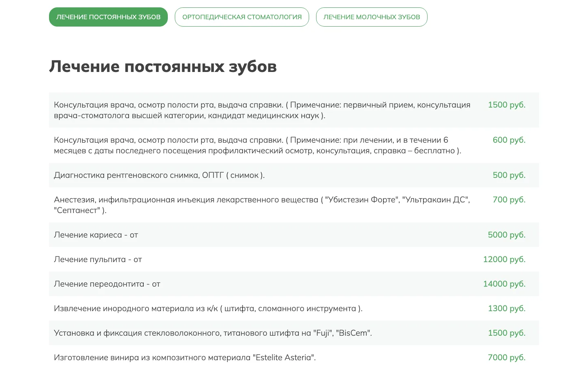Click the 500 руб. price
The image size is (588, 368).
(x=509, y=175)
